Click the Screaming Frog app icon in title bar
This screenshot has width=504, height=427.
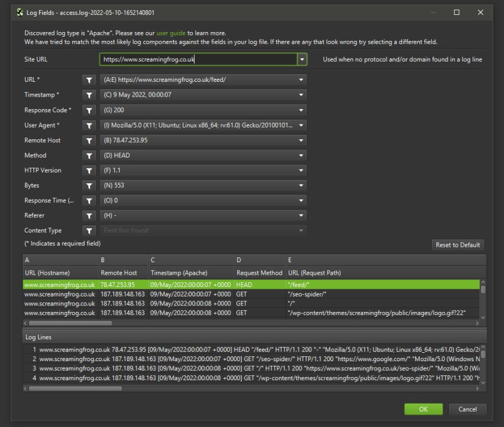click(x=20, y=12)
